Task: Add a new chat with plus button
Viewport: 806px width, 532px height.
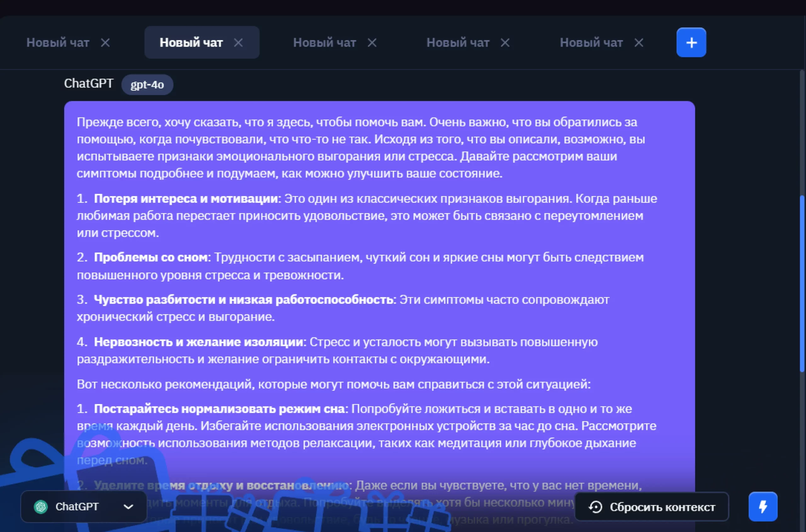Action: point(691,42)
